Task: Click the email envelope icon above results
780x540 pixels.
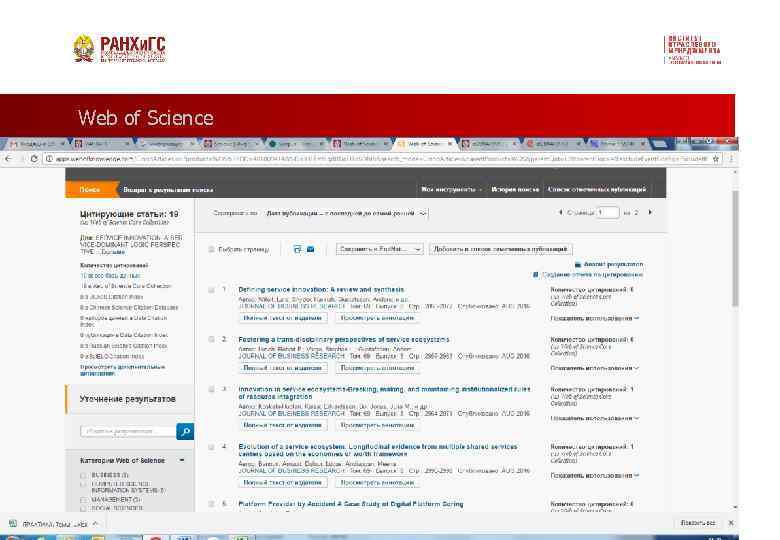Action: coord(310,249)
